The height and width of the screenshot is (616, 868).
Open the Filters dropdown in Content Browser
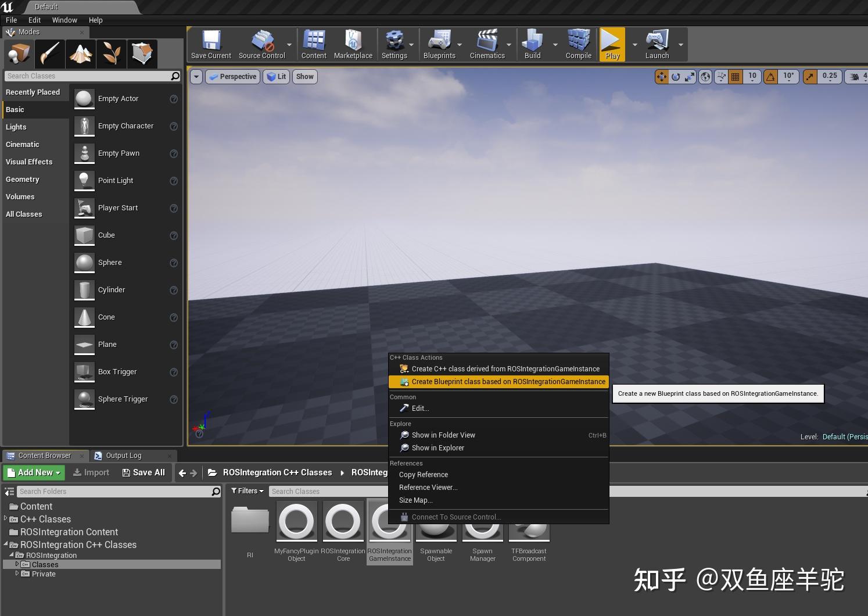coord(247,491)
